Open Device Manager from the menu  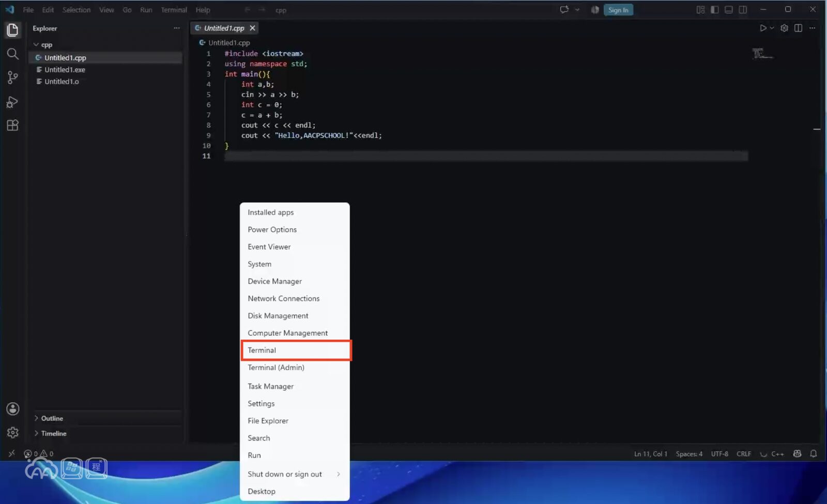point(295,281)
